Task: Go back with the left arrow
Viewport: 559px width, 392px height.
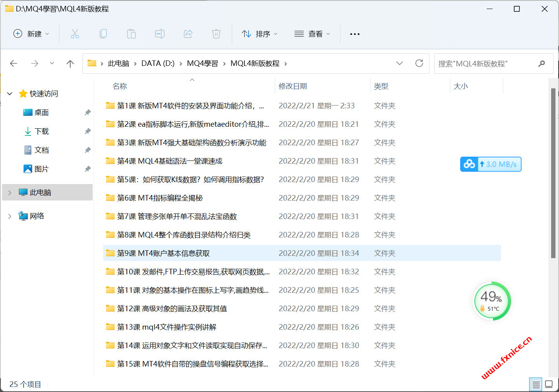Action: click(14, 64)
